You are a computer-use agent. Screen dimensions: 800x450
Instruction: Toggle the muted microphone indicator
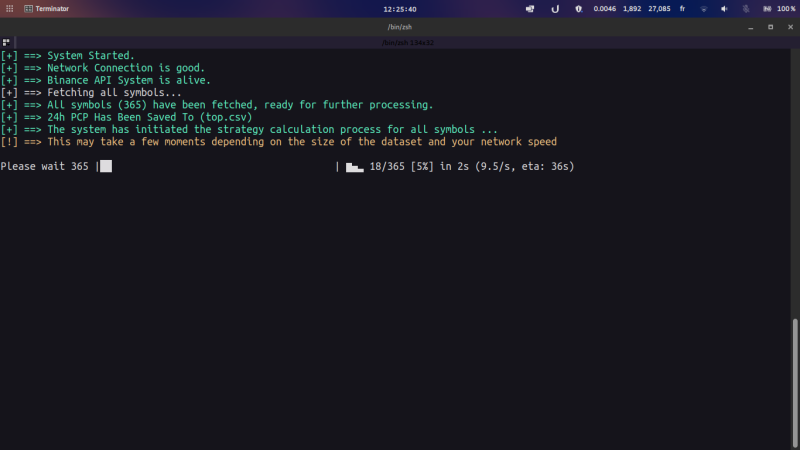746,8
